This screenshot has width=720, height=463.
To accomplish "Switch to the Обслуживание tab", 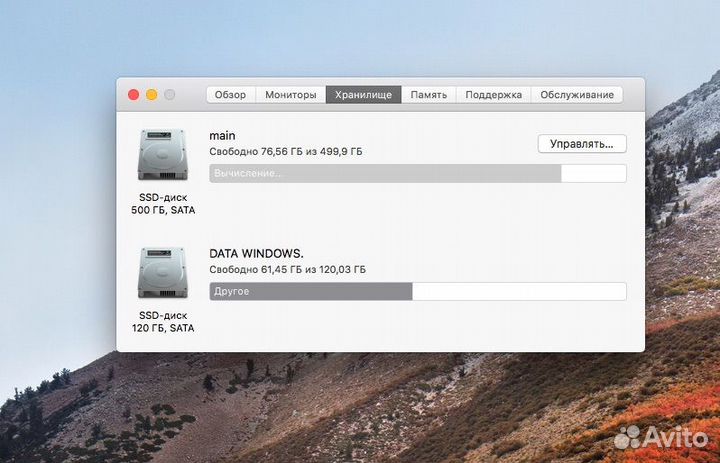I will (577, 95).
